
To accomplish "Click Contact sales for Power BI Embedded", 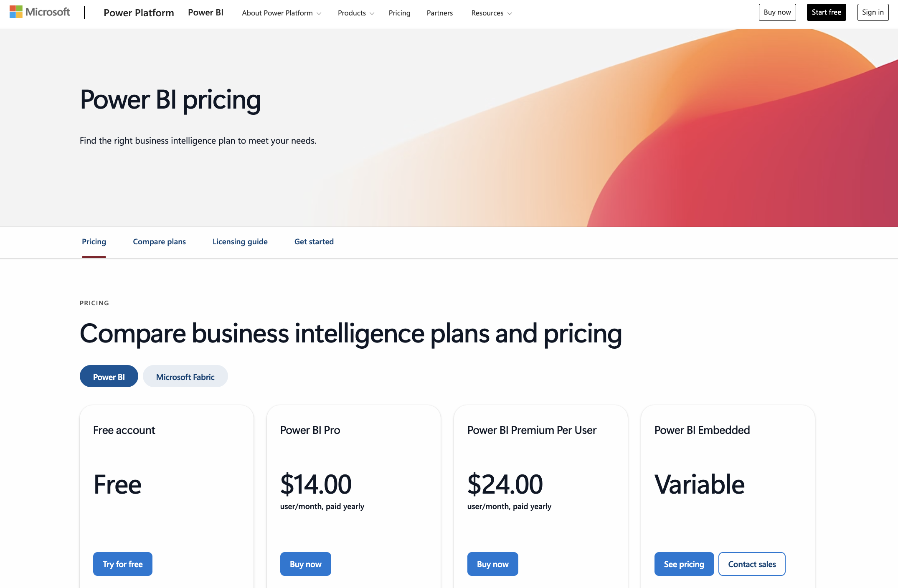I will click(751, 564).
